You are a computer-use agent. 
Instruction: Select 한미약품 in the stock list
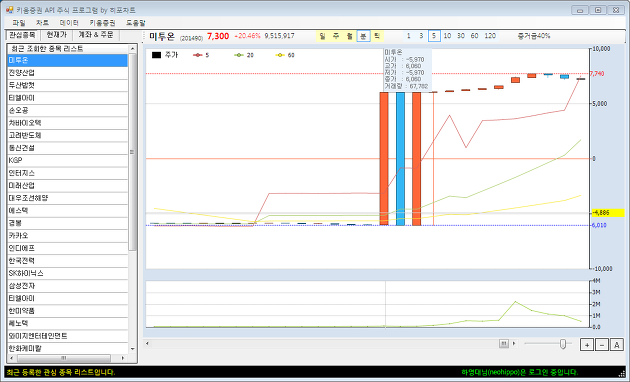67,311
